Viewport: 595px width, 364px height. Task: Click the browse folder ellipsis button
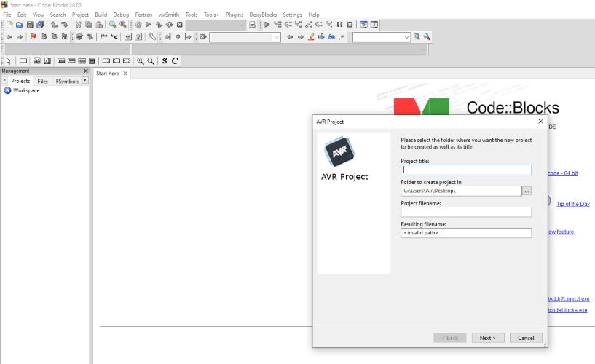(527, 191)
